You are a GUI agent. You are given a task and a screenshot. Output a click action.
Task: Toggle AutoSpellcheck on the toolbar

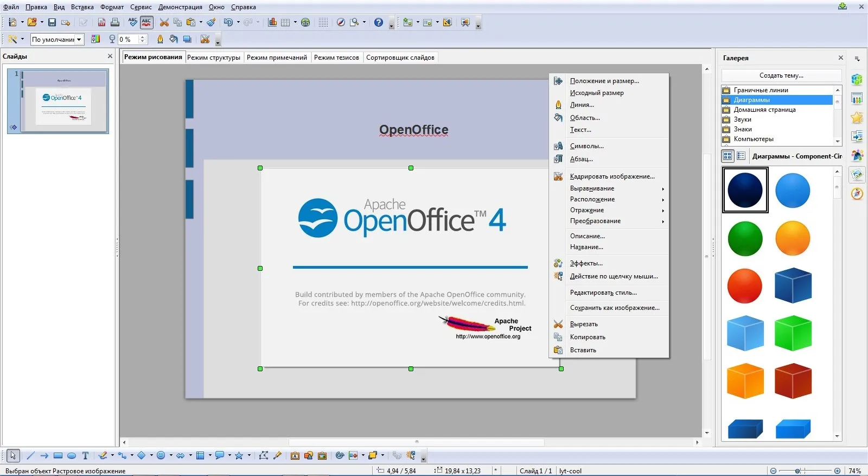(x=146, y=22)
